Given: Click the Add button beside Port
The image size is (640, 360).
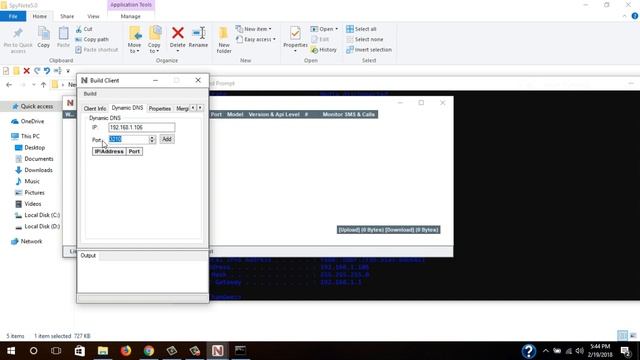Looking at the screenshot, I should [167, 139].
